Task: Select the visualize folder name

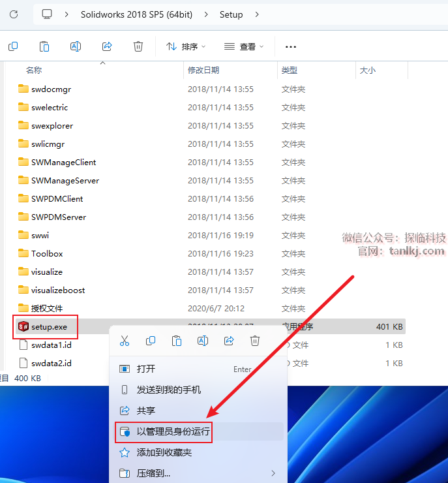Action: click(x=47, y=272)
